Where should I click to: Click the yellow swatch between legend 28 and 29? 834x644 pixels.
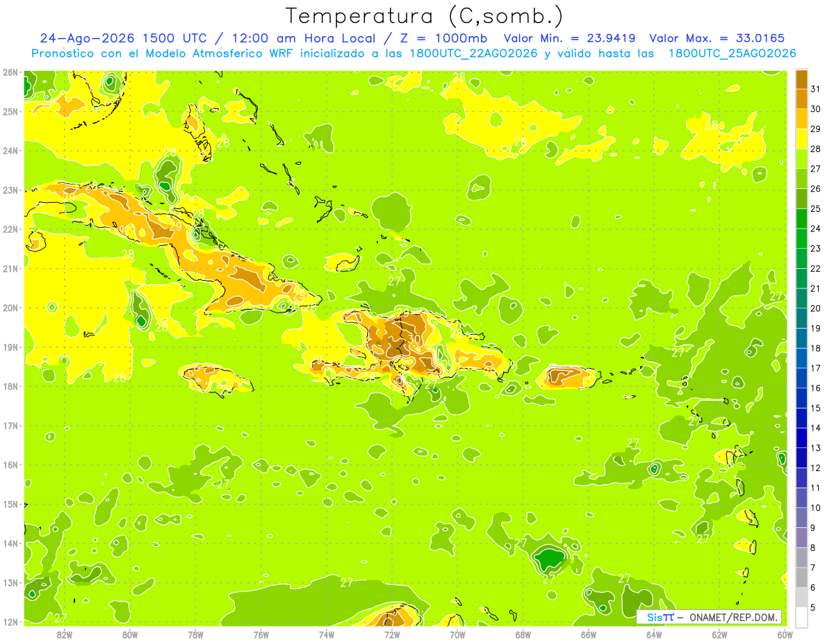(801, 138)
